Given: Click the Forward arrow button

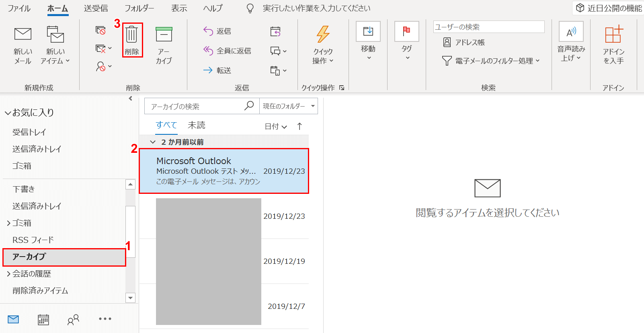Looking at the screenshot, I should [x=217, y=70].
